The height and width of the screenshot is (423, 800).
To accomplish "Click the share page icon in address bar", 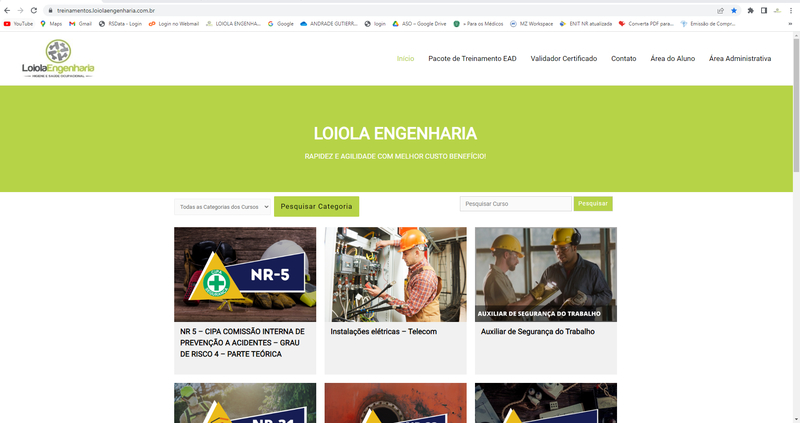I will click(720, 10).
